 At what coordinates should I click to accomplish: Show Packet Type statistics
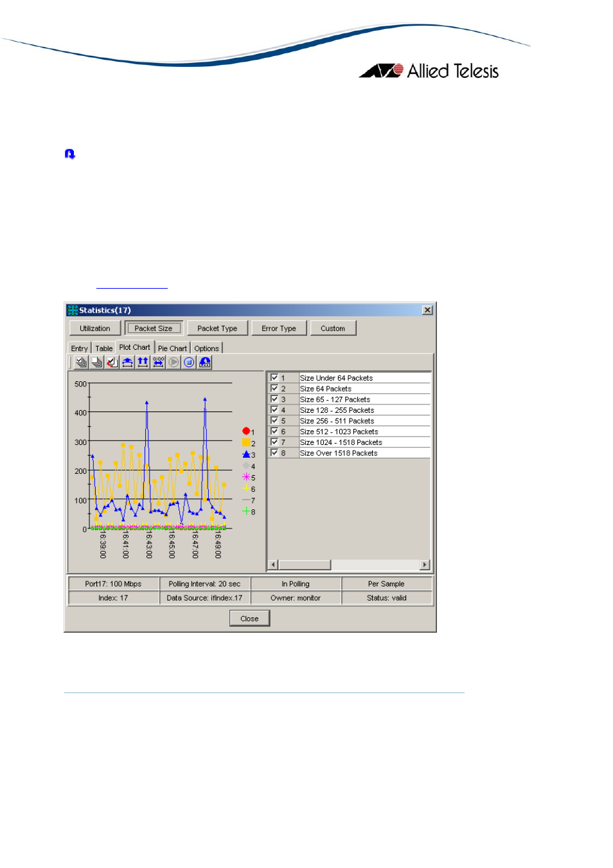point(217,329)
